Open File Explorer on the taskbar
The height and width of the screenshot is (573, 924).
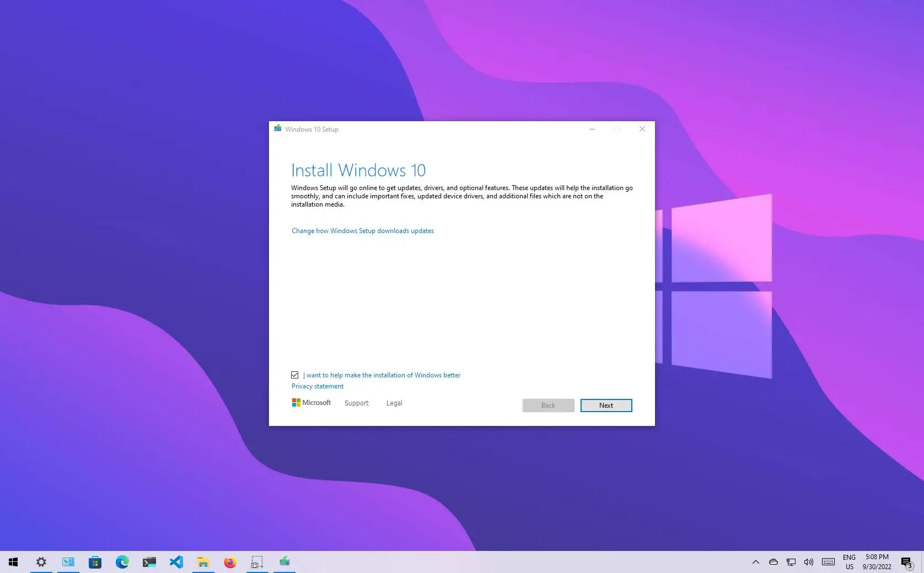tap(203, 561)
